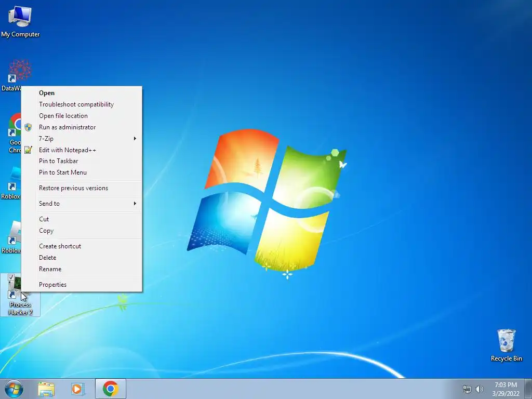Choose Delete in the context menu
Screen dimensions: 532x399
(x=82, y=258)
